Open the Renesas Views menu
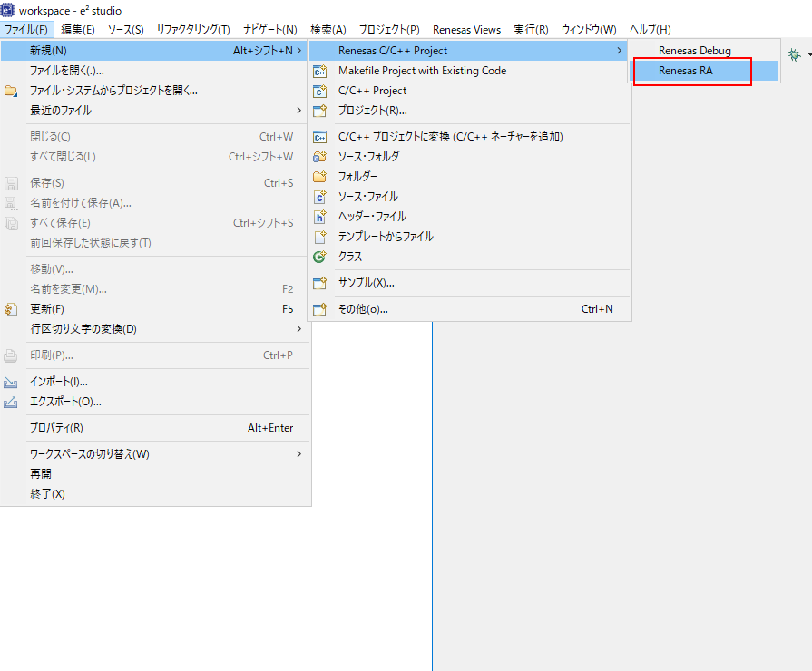The height and width of the screenshot is (671, 812). 466,30
